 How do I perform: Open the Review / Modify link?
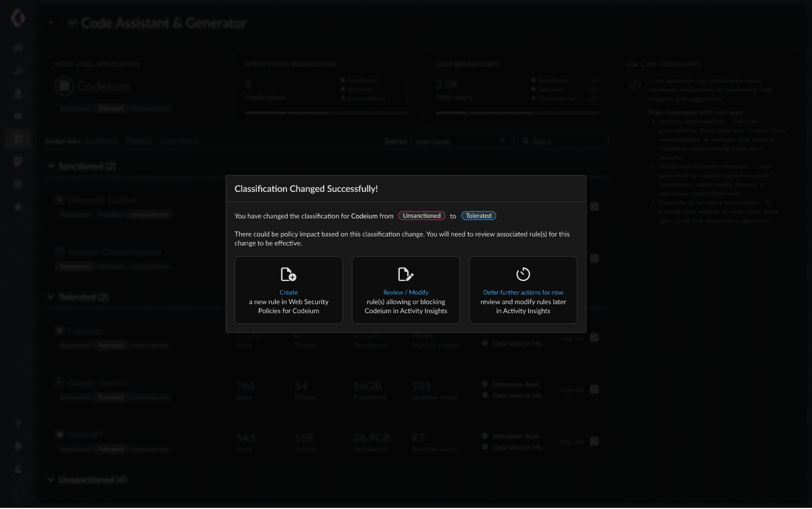[x=406, y=292]
